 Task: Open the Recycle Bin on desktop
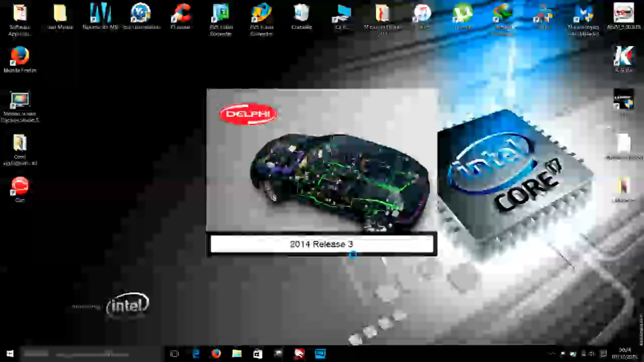302,17
